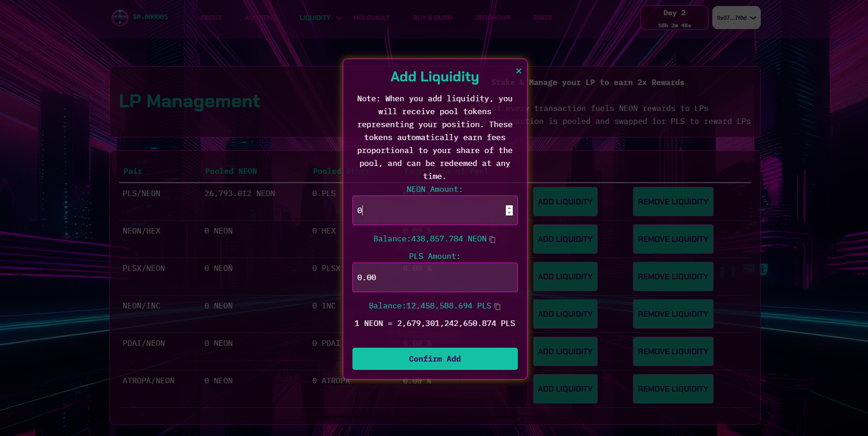Go to the Holovault page
The height and width of the screenshot is (436, 868).
point(371,18)
